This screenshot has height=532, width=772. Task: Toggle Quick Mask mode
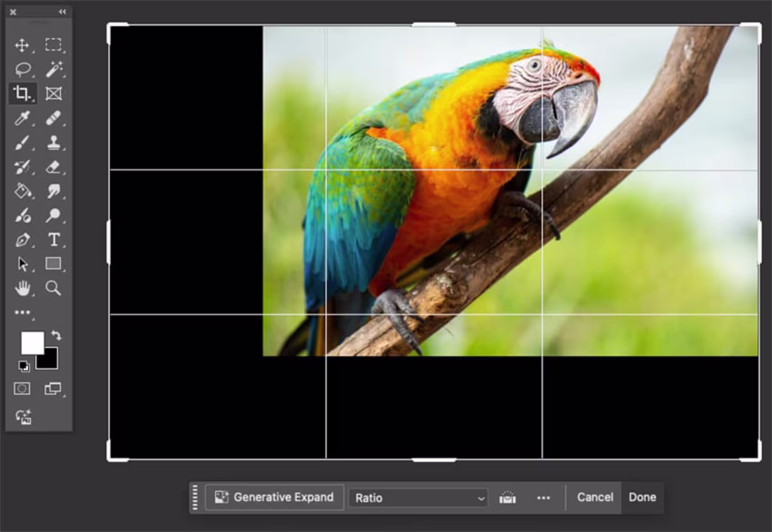(x=23, y=388)
